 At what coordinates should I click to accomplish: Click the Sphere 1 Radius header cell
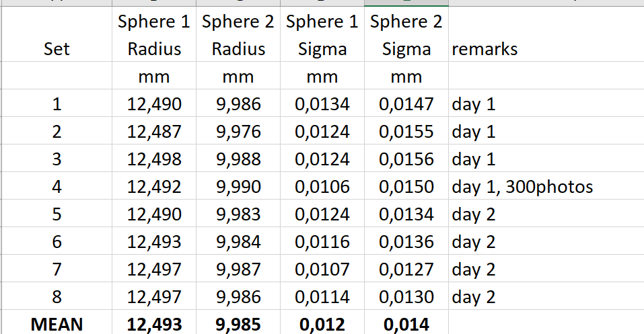[x=154, y=35]
